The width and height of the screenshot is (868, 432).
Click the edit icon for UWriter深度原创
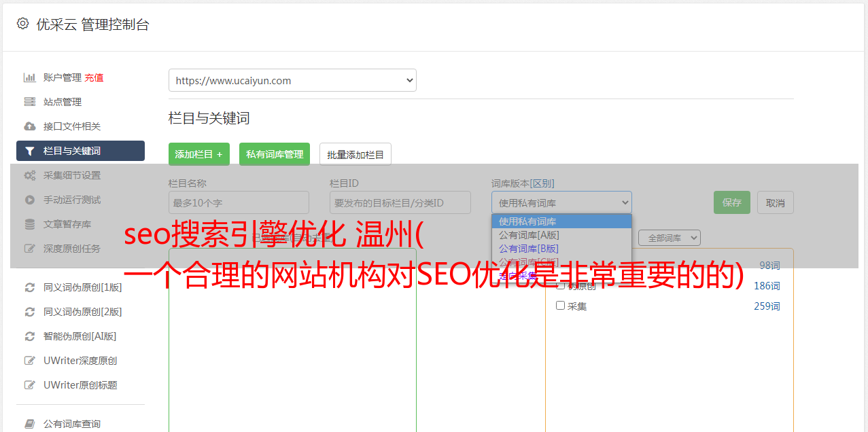pyautogui.click(x=29, y=361)
